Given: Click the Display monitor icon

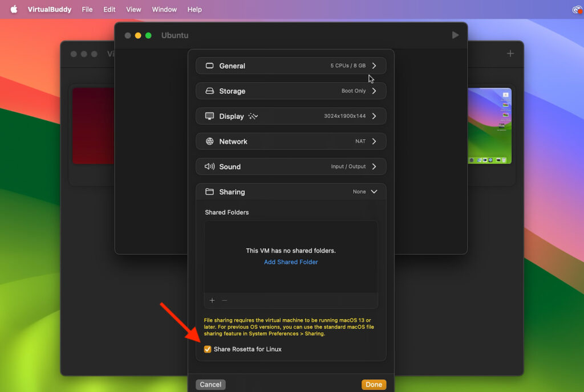Looking at the screenshot, I should 210,116.
